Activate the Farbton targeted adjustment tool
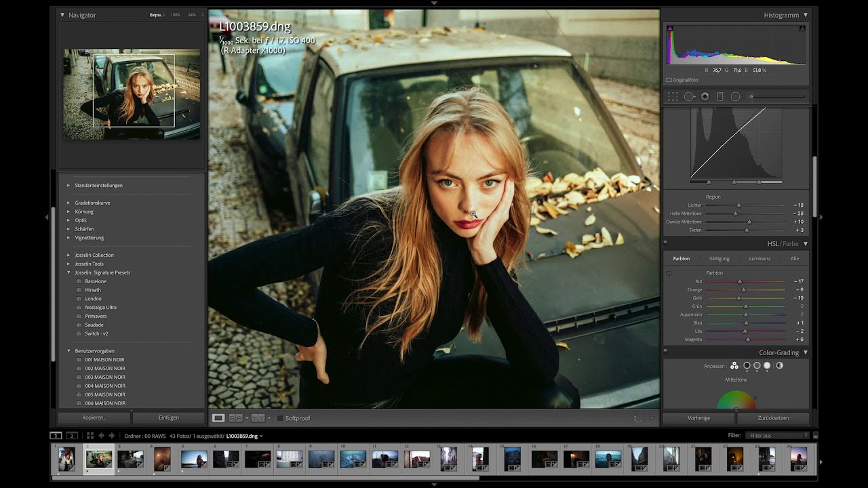The width and height of the screenshot is (868, 488). [669, 273]
